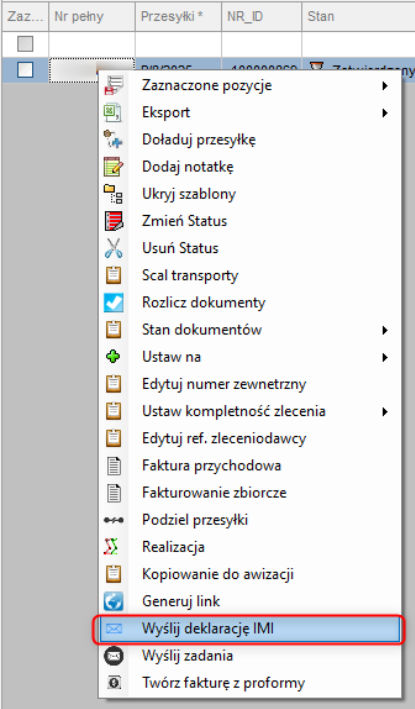Click the notepad icon next to Dodaj notatkę
Viewport: 415px width, 709px height.
pos(113,166)
